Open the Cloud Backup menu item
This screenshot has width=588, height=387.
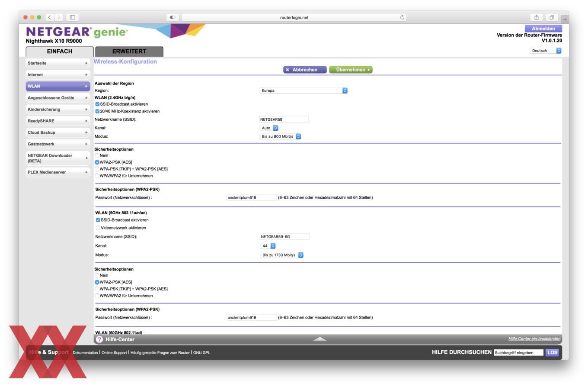coord(58,132)
